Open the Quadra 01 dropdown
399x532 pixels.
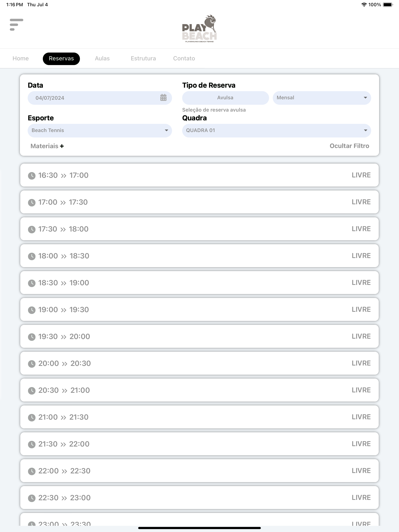[276, 130]
